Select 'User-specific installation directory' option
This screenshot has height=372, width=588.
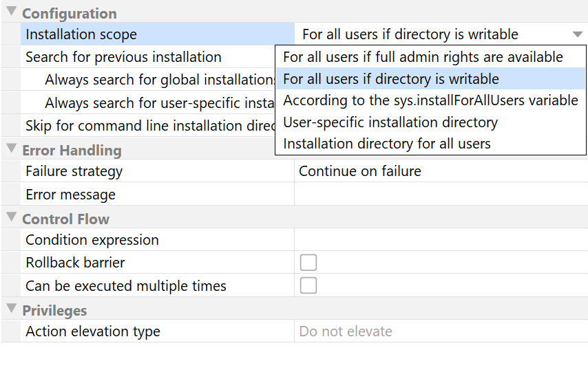[x=390, y=122]
